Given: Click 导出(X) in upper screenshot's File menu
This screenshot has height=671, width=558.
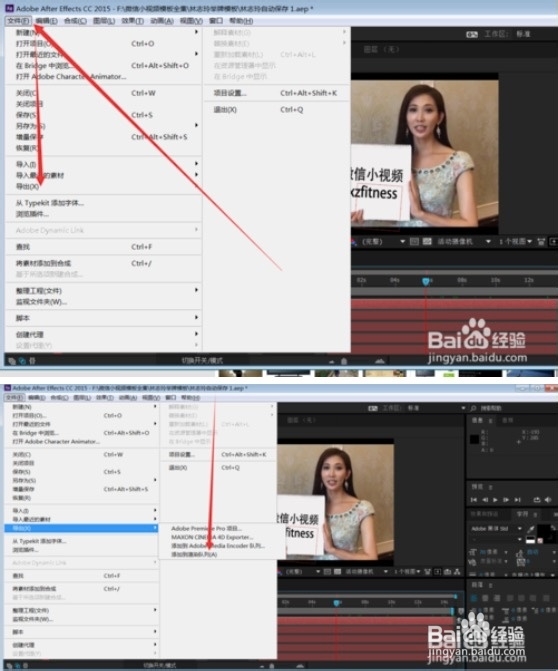Looking at the screenshot, I should point(27,187).
